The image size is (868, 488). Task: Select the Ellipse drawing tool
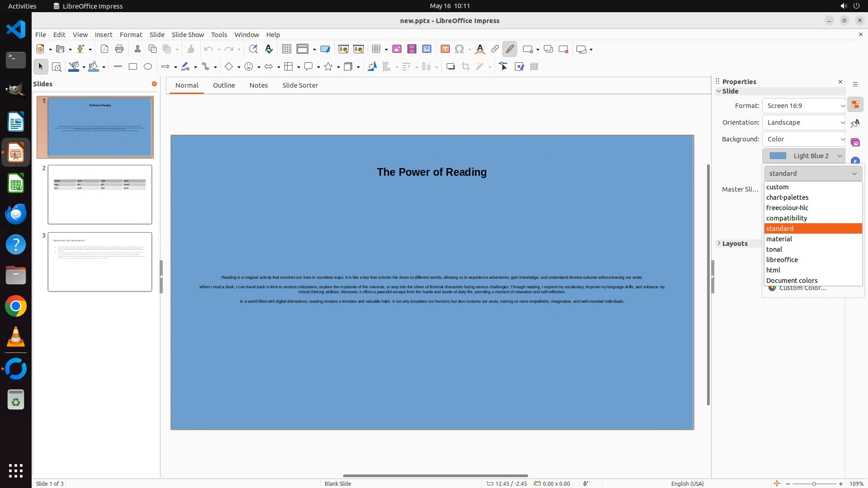148,67
